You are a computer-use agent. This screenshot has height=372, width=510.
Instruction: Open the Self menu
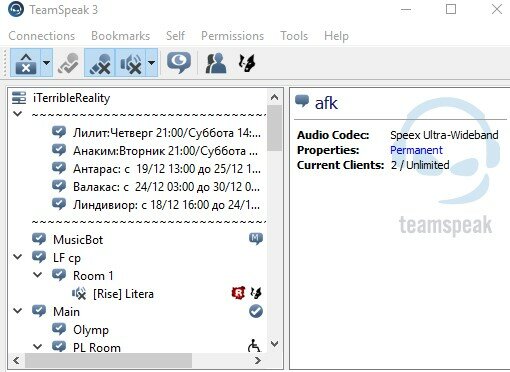(x=175, y=36)
